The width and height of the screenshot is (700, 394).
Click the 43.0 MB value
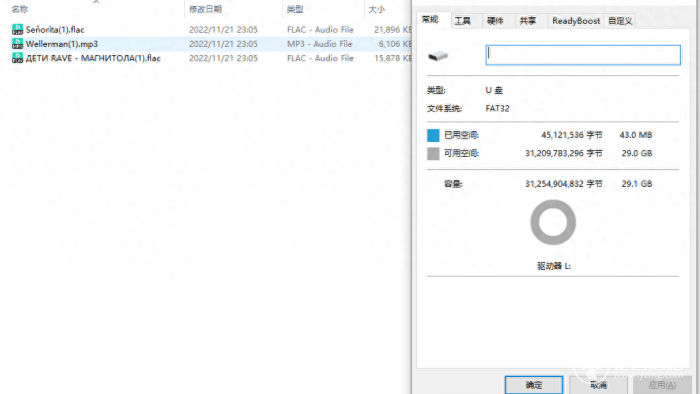click(636, 135)
